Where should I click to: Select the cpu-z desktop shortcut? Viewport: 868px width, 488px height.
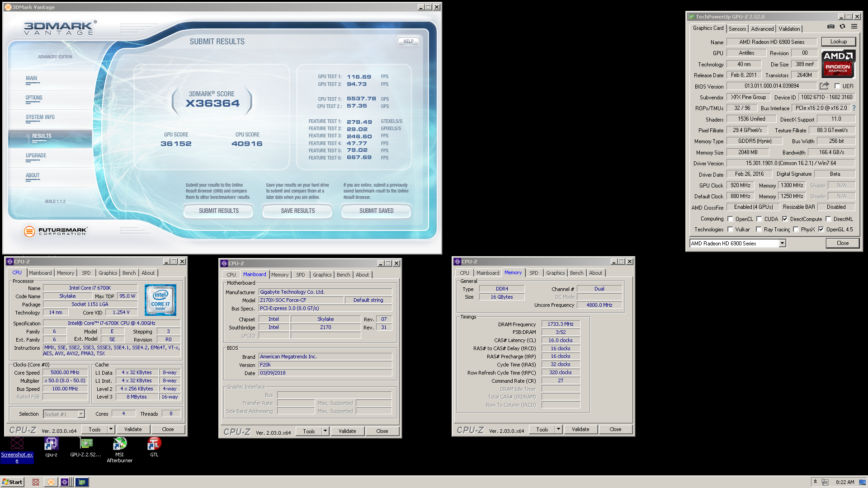51,447
